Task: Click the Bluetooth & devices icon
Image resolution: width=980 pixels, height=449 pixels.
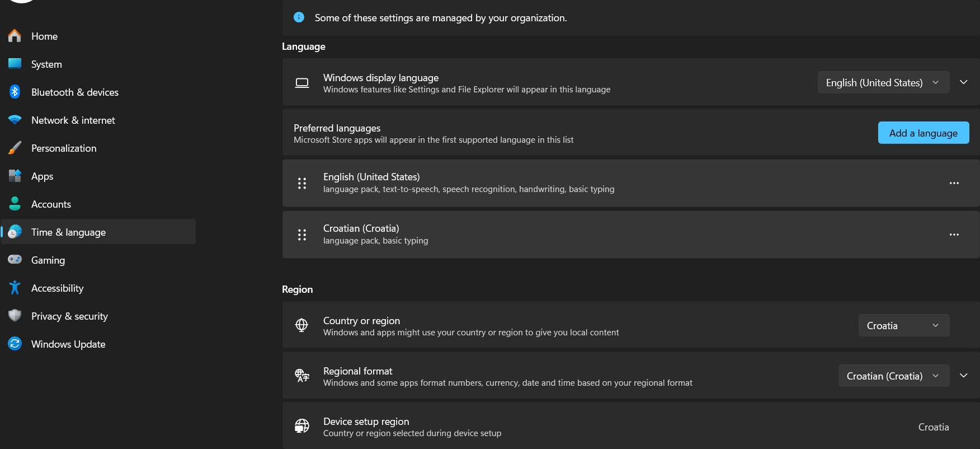Action: pos(15,92)
